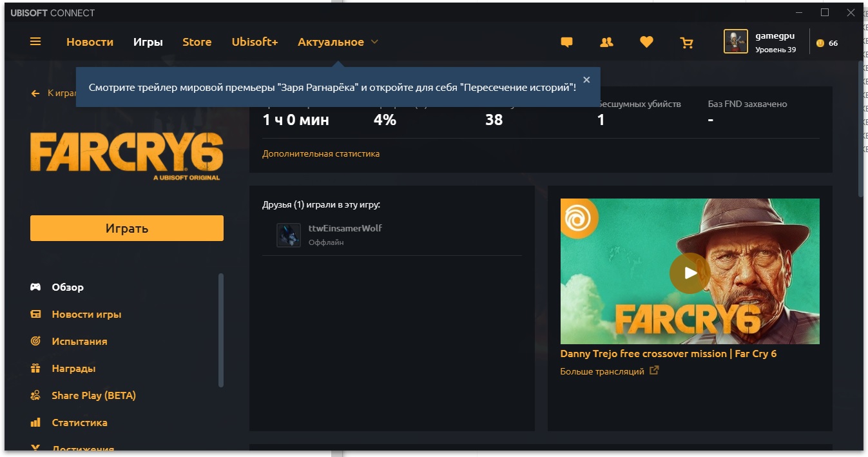The width and height of the screenshot is (868, 457).
Task: Open the Ubisoft+ tab
Action: [x=255, y=42]
